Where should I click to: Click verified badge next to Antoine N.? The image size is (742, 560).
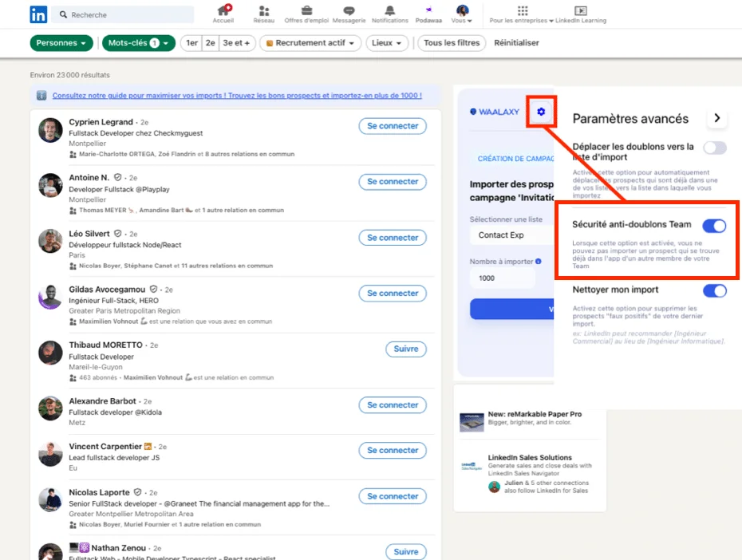[117, 177]
